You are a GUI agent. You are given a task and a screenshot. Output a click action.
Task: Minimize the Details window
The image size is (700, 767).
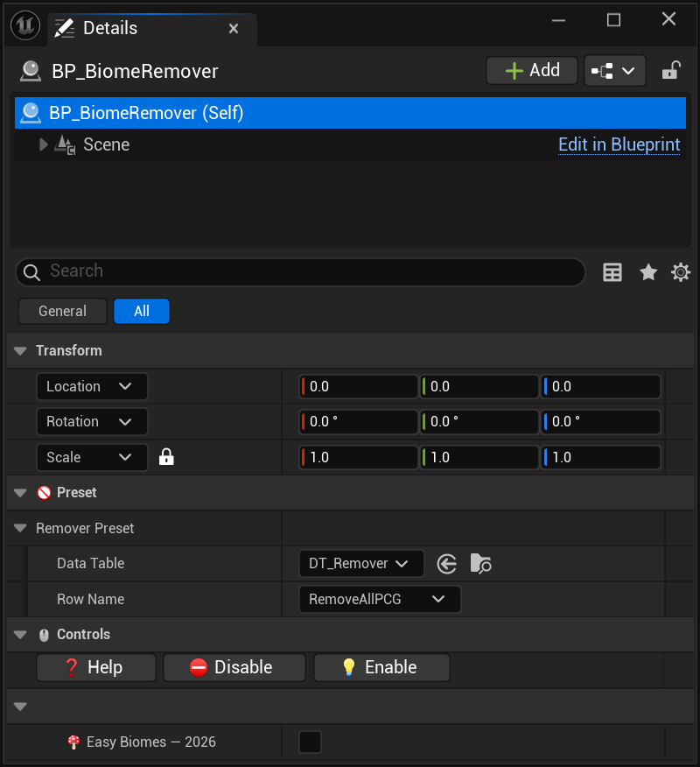pyautogui.click(x=558, y=20)
